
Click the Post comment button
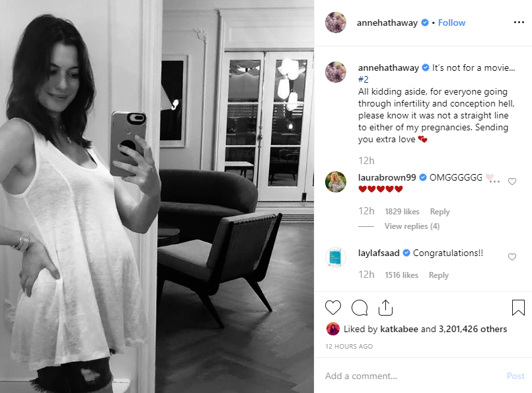pyautogui.click(x=515, y=376)
